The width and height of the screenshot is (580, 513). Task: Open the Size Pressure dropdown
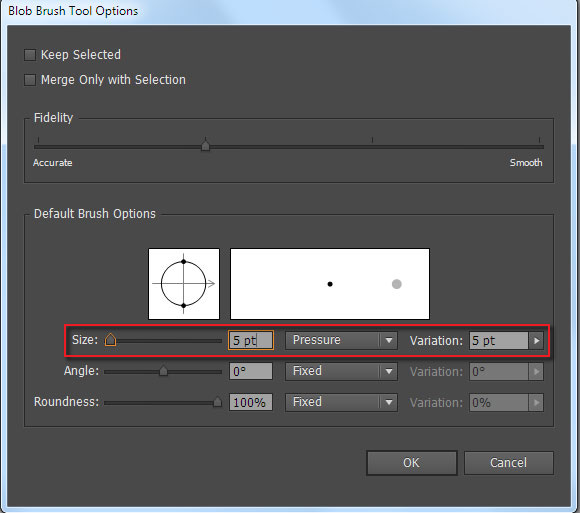[341, 340]
